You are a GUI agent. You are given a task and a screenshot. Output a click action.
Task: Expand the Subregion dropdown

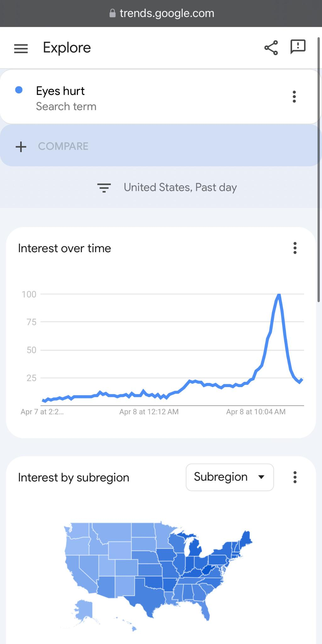[230, 477]
